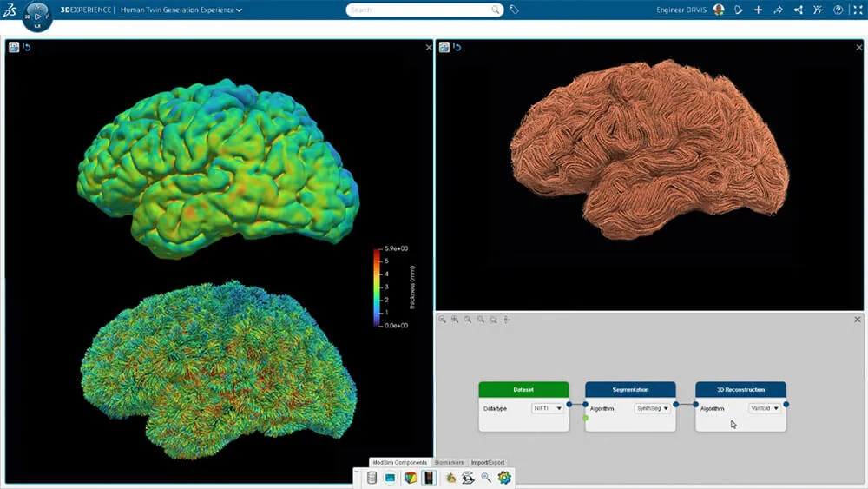
Task: Open the Engineer DRVIS user avatar
Action: point(719,10)
